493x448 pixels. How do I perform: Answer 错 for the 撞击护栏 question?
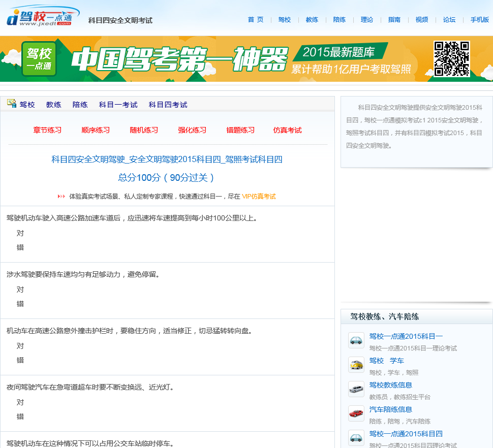(20, 360)
